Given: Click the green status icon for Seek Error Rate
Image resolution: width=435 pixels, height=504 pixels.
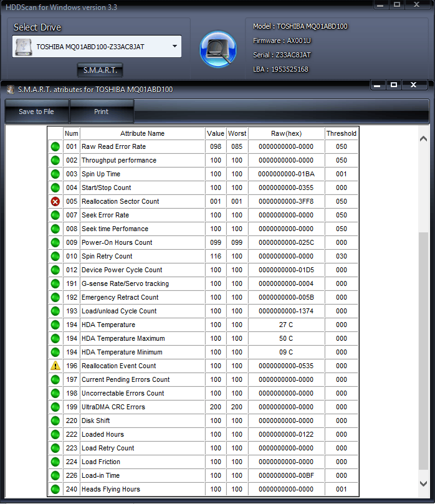Looking at the screenshot, I should tap(55, 215).
